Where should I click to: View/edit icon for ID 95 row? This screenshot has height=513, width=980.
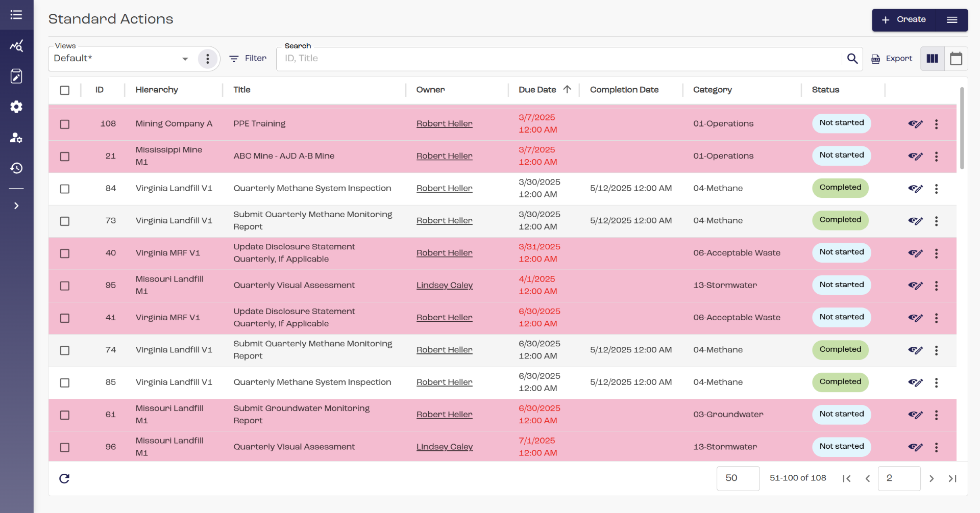point(915,286)
